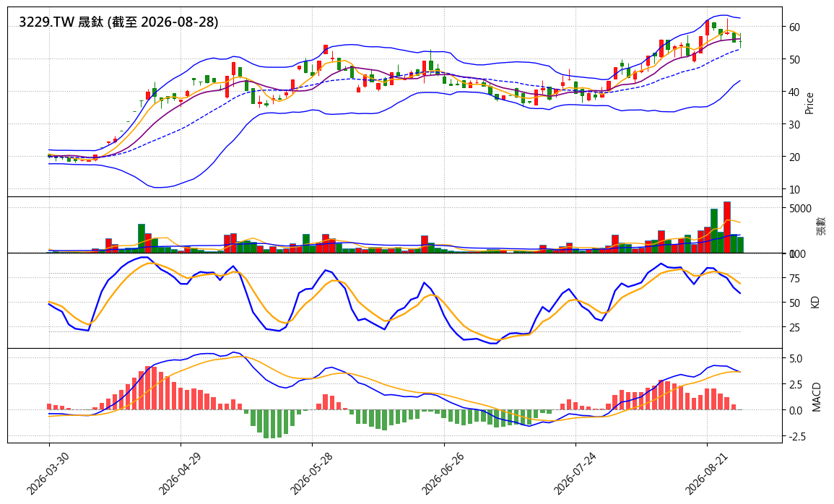The width and height of the screenshot is (834, 504).
Task: Click the '0.0' tick on the MACD axis
Action: (796, 410)
